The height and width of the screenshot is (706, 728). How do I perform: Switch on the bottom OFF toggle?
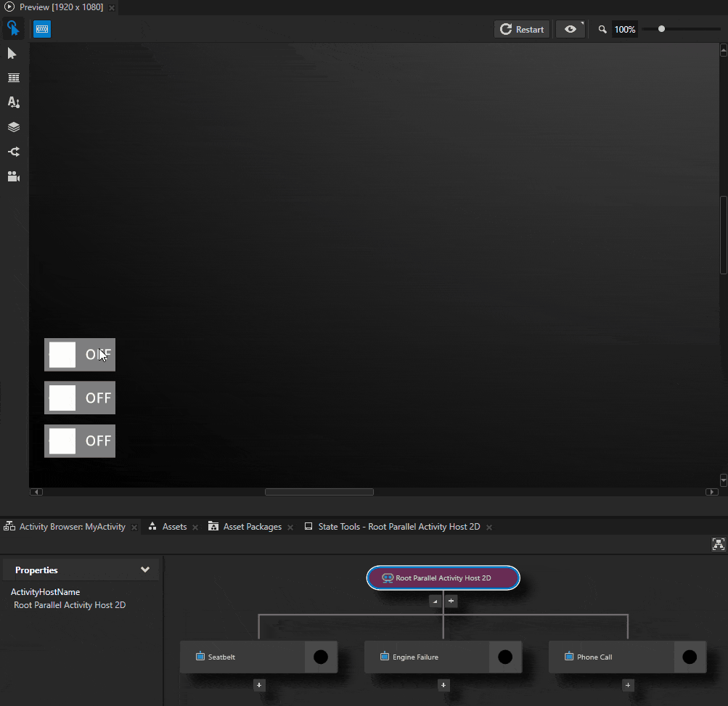click(79, 440)
